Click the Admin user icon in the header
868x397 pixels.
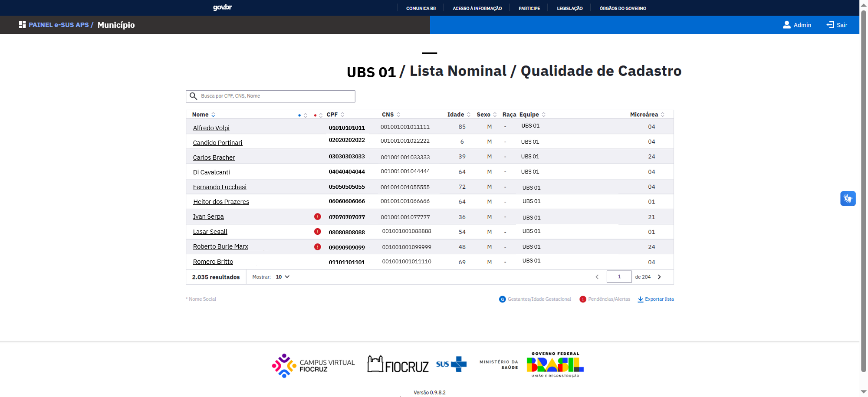(786, 25)
